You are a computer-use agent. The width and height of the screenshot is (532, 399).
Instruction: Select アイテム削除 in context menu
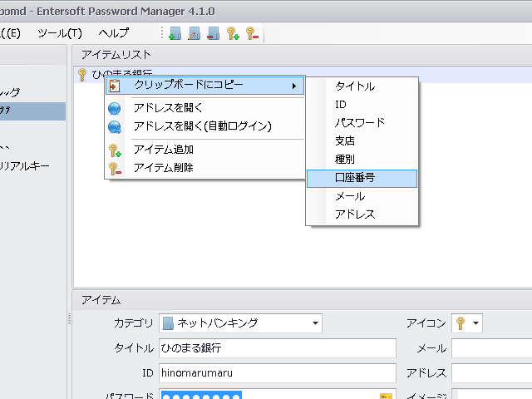click(205, 168)
